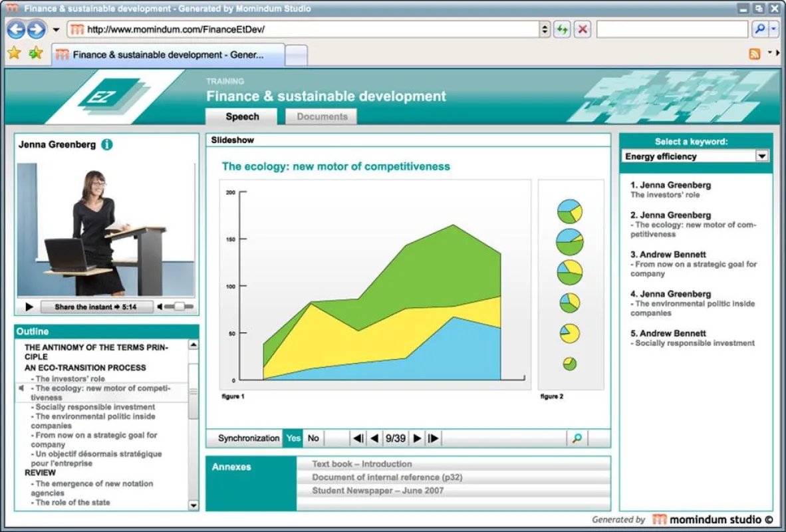Screen dimensions: 786x532
Task: Skip to the last slide
Action: click(434, 438)
